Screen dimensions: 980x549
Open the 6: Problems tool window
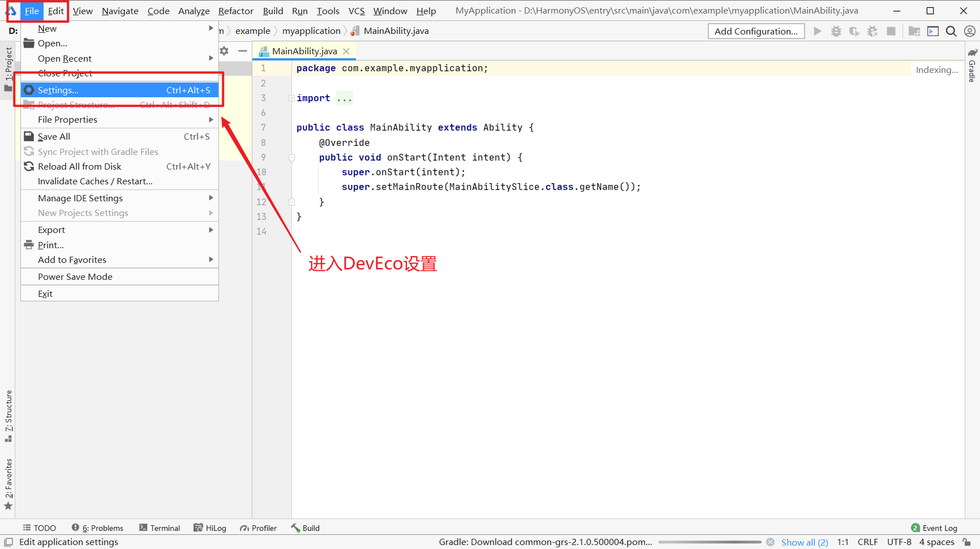[x=97, y=528]
